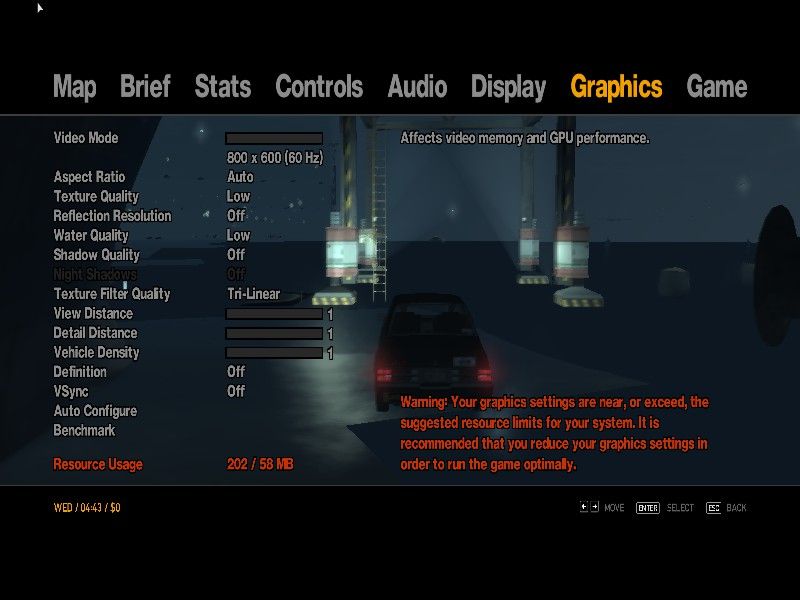The image size is (800, 600).
Task: Select the Detail Distance label
Action: [95, 333]
